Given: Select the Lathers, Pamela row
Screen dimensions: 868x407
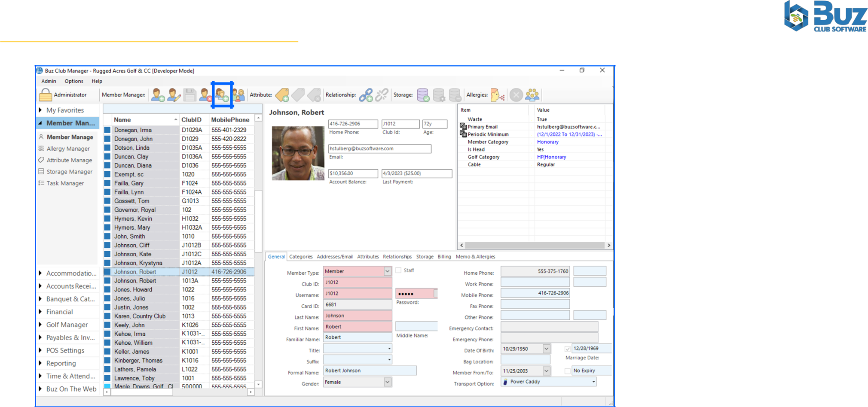Looking at the screenshot, I should 179,369.
